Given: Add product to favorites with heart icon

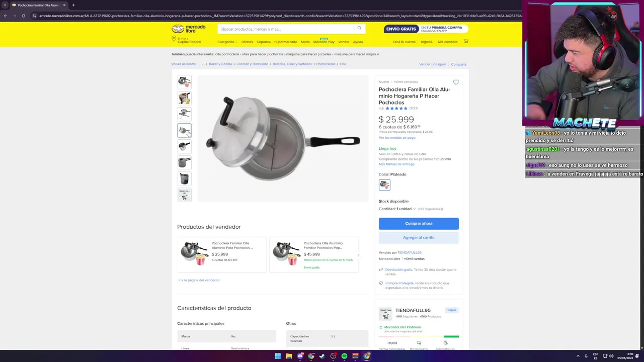Looking at the screenshot, I should 456,82.
